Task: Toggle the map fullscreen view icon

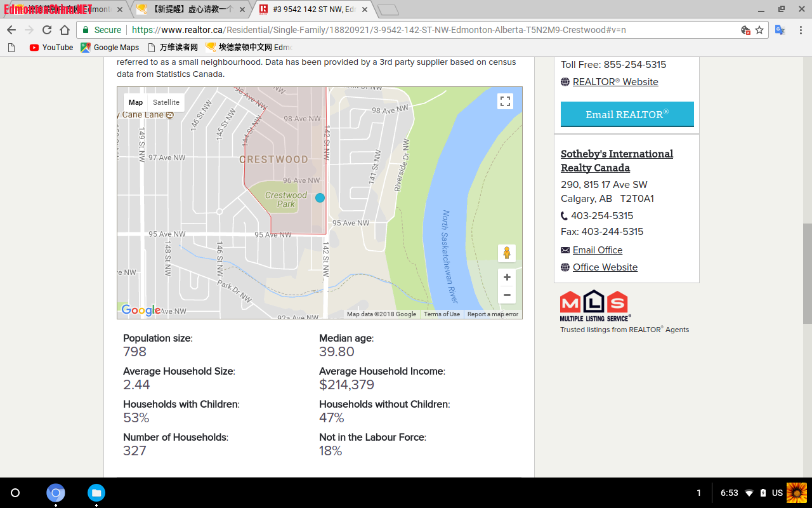Action: pyautogui.click(x=505, y=102)
